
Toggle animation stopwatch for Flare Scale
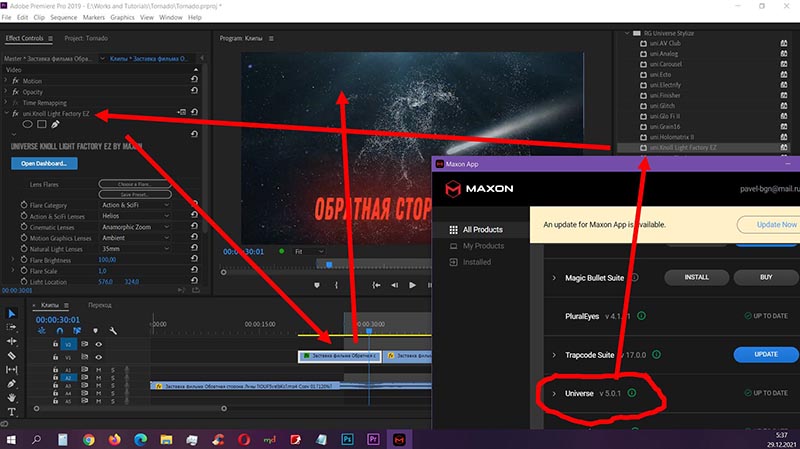[24, 270]
